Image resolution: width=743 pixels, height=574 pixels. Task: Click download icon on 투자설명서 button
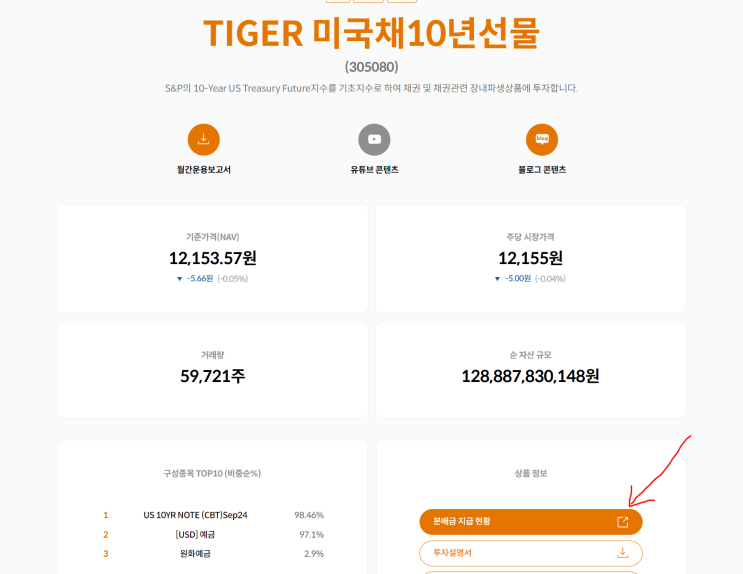coord(622,552)
